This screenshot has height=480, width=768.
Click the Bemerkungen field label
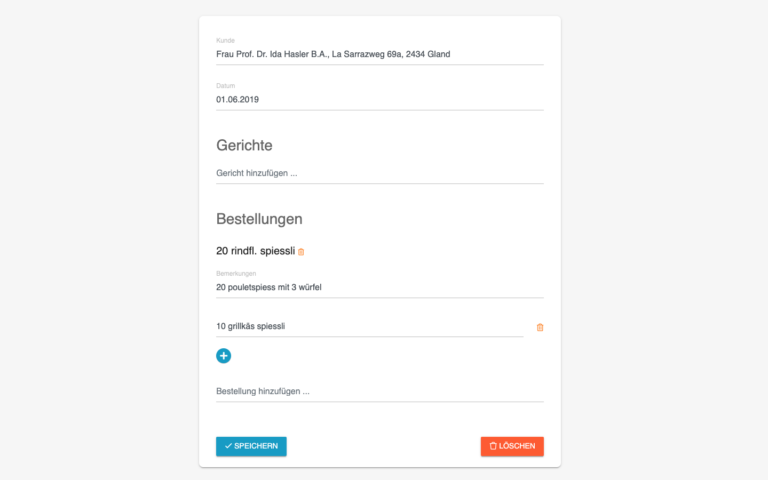point(236,274)
